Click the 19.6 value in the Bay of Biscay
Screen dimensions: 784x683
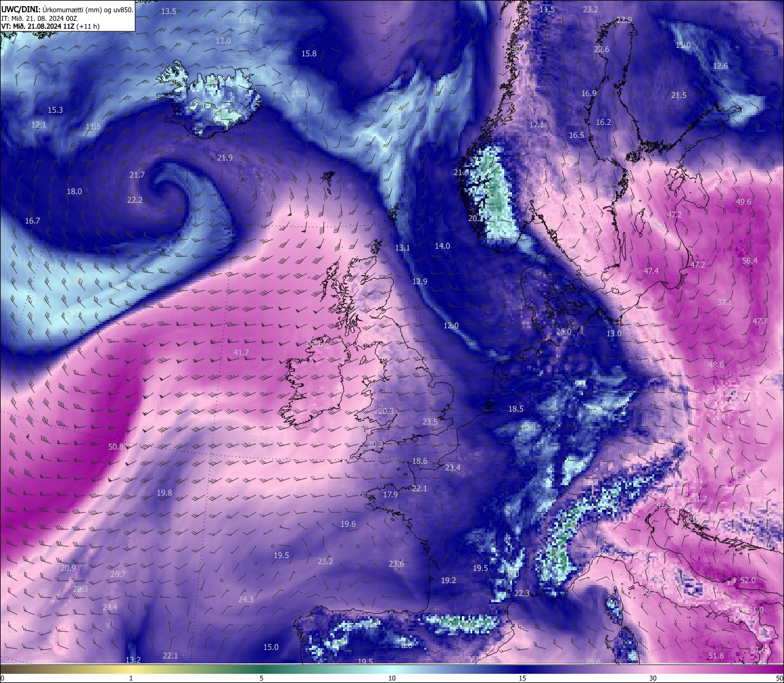[x=348, y=524]
